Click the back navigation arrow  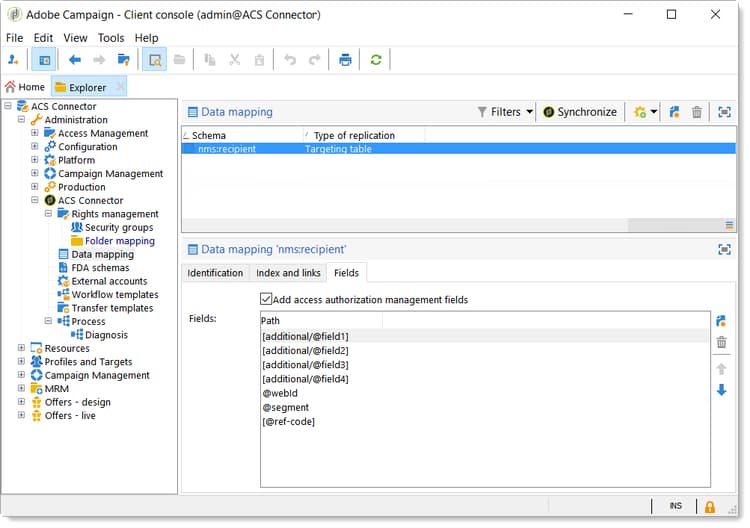(x=75, y=60)
